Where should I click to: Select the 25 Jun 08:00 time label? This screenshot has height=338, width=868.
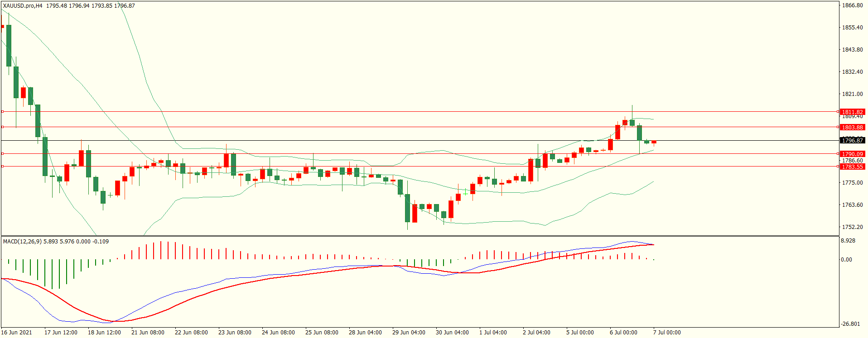point(322,333)
